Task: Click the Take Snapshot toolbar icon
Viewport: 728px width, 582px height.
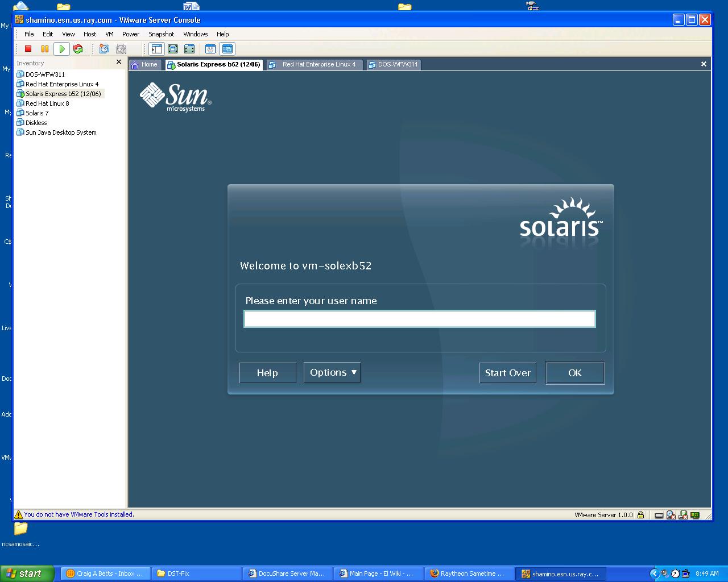Action: tap(104, 49)
